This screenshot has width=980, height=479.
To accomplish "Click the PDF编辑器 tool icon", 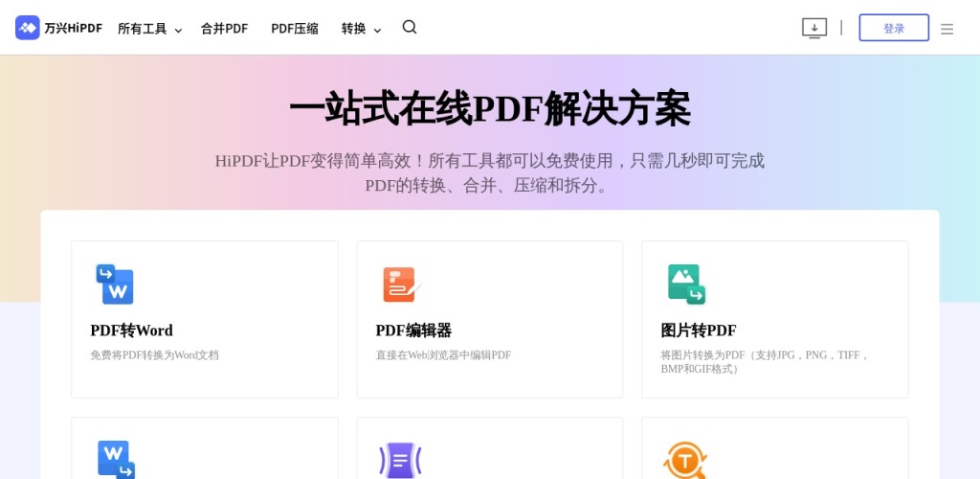I will point(400,285).
